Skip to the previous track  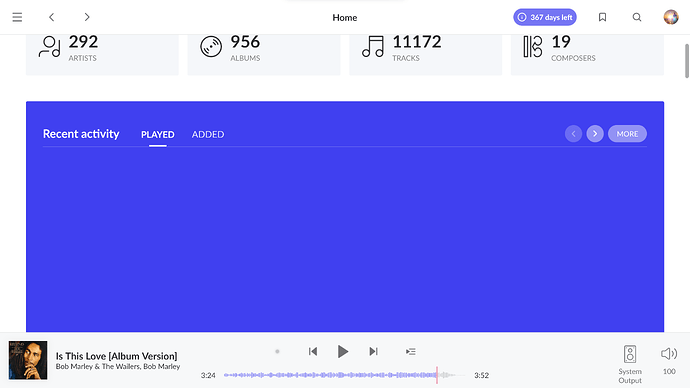(x=313, y=351)
